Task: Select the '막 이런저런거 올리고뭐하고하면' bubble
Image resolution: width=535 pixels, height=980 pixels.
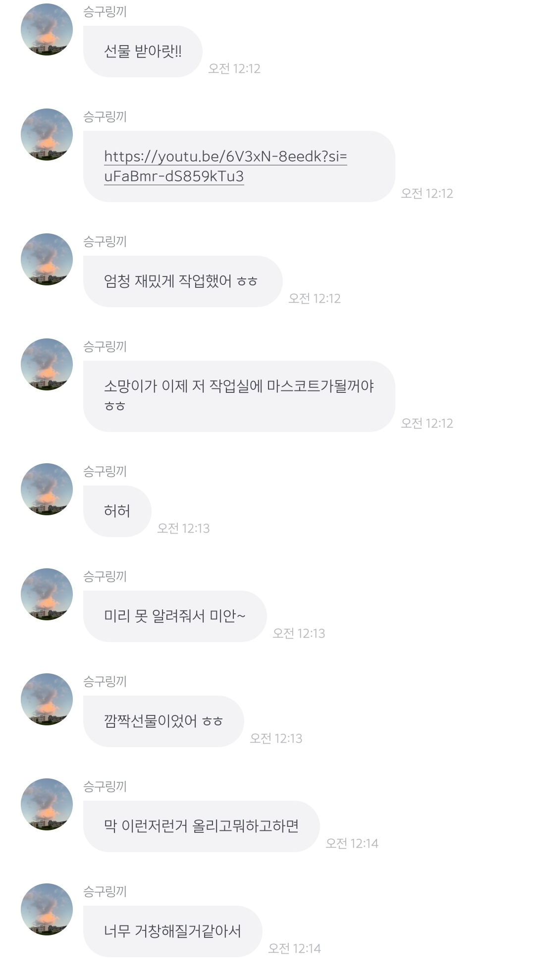Action: pos(201,826)
